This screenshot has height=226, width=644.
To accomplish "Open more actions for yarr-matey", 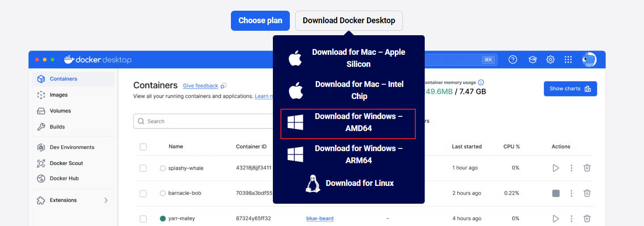I will 572,218.
